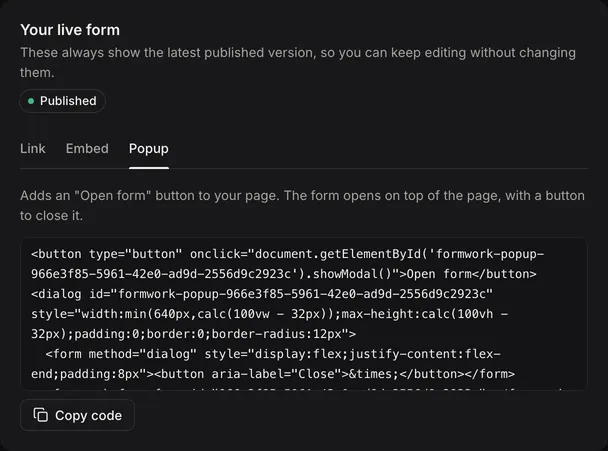
Task: Select the Popup tab
Action: [x=149, y=149]
